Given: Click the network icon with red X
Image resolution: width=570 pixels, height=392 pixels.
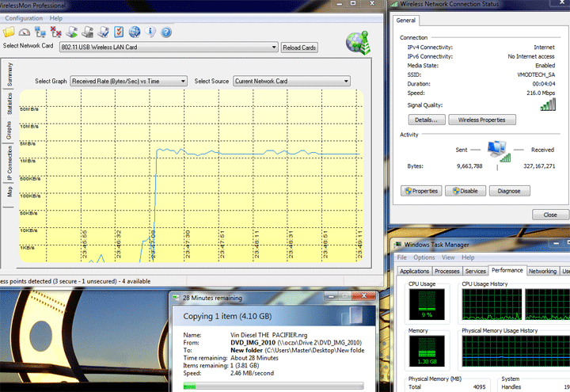Looking at the screenshot, I should click(x=56, y=32).
